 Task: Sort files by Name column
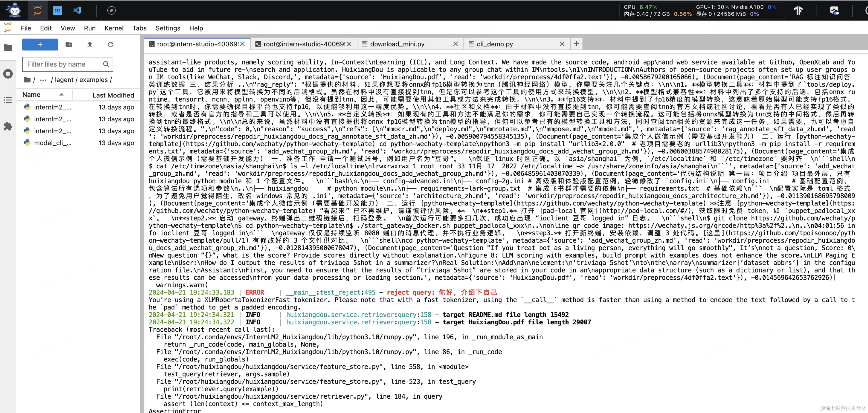31,95
